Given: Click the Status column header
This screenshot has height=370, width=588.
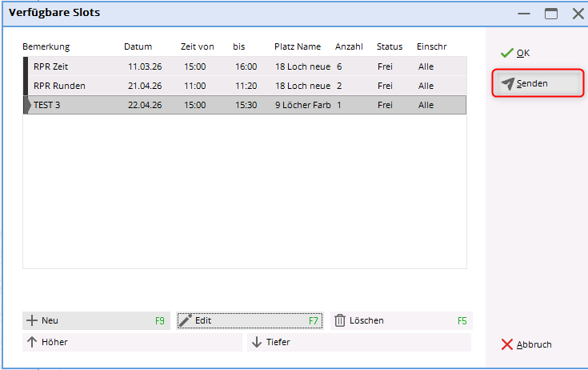Looking at the screenshot, I should tap(390, 46).
